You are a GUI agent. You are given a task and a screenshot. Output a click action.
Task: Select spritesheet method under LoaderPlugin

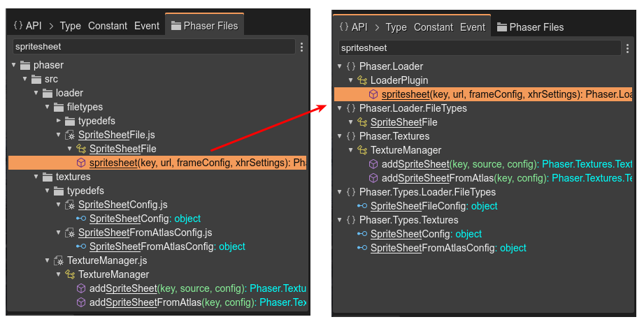483,94
